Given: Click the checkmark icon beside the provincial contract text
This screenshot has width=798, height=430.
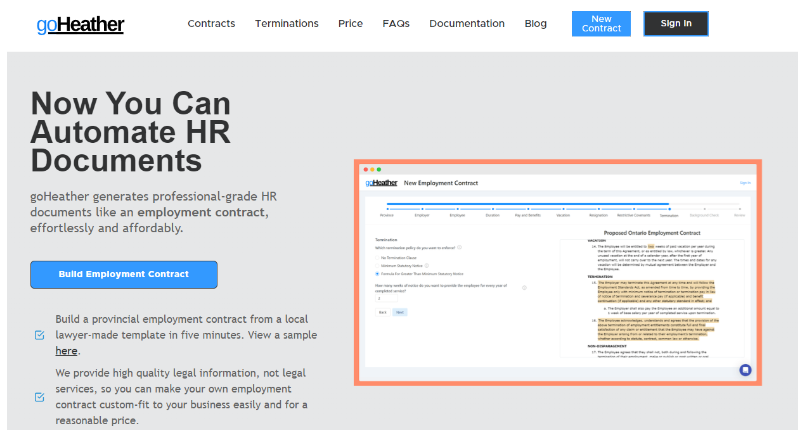Looking at the screenshot, I should pyautogui.click(x=39, y=335).
